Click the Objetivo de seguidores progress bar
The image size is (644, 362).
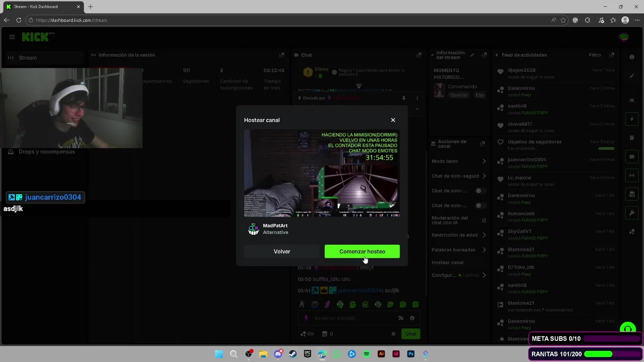[x=606, y=148]
